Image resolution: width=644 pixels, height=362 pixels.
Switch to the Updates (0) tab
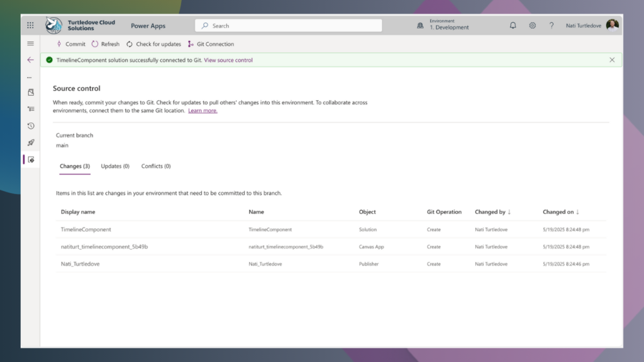(115, 166)
